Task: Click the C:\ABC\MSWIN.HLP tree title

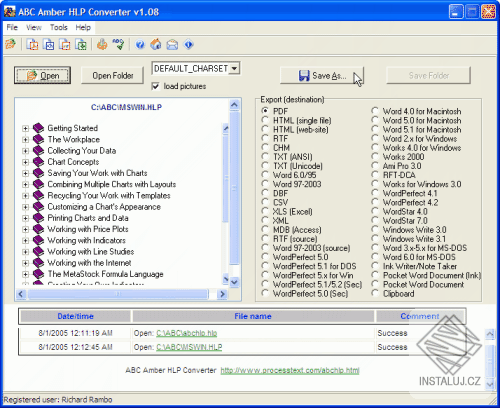Action: click(x=126, y=107)
